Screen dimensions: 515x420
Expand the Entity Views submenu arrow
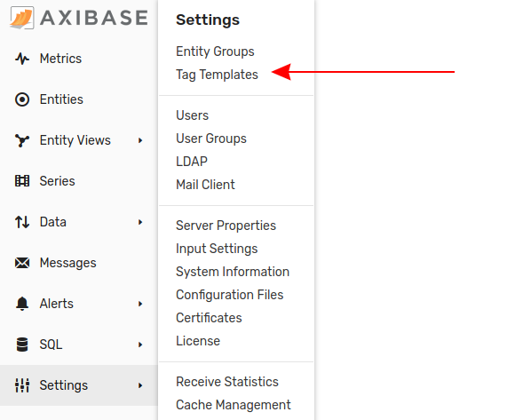(x=140, y=140)
